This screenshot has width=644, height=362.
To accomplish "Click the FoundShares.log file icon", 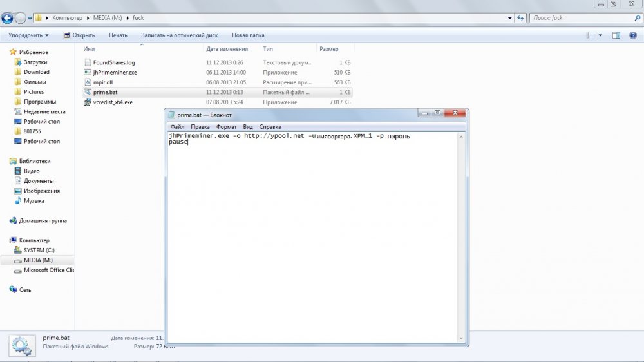I will 88,62.
